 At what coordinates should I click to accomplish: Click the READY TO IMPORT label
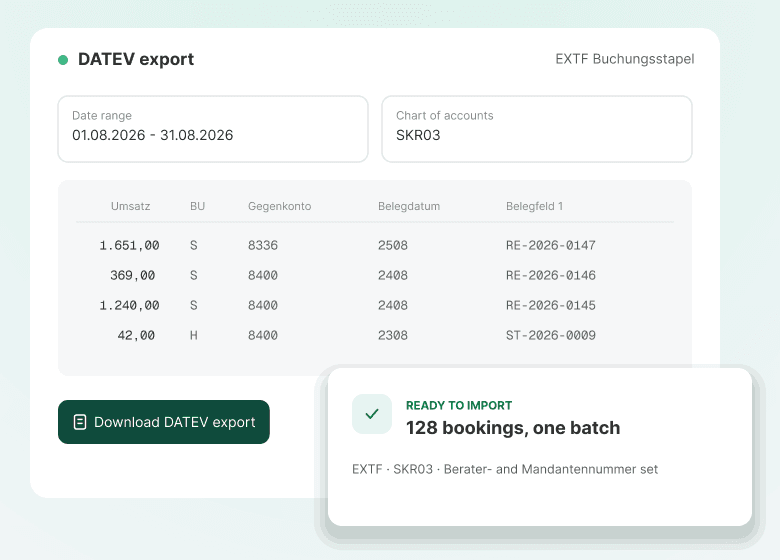459,405
